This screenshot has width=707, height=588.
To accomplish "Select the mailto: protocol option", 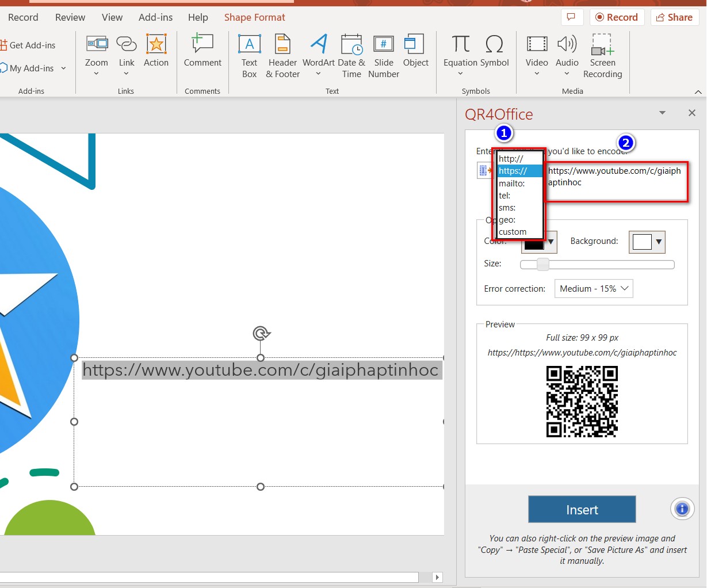I will click(520, 184).
